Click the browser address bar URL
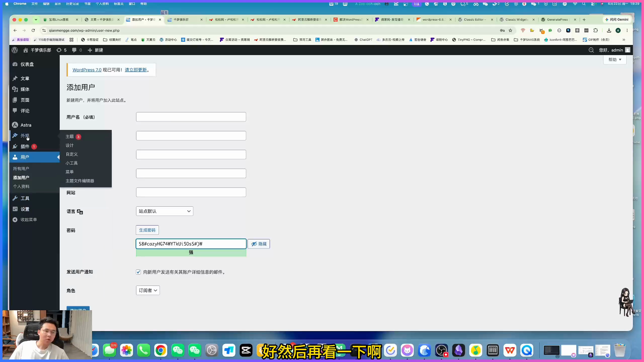The height and width of the screenshot is (362, 644). click(84, 30)
